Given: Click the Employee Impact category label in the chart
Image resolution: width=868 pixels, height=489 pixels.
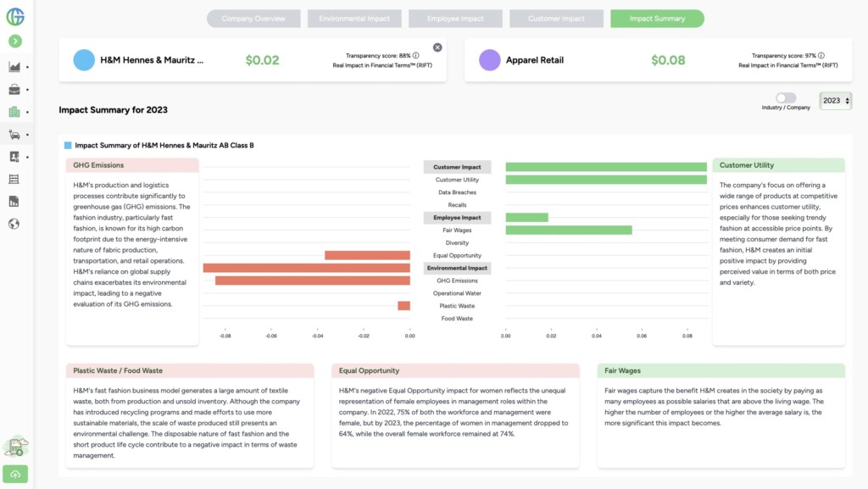Looking at the screenshot, I should [x=457, y=218].
